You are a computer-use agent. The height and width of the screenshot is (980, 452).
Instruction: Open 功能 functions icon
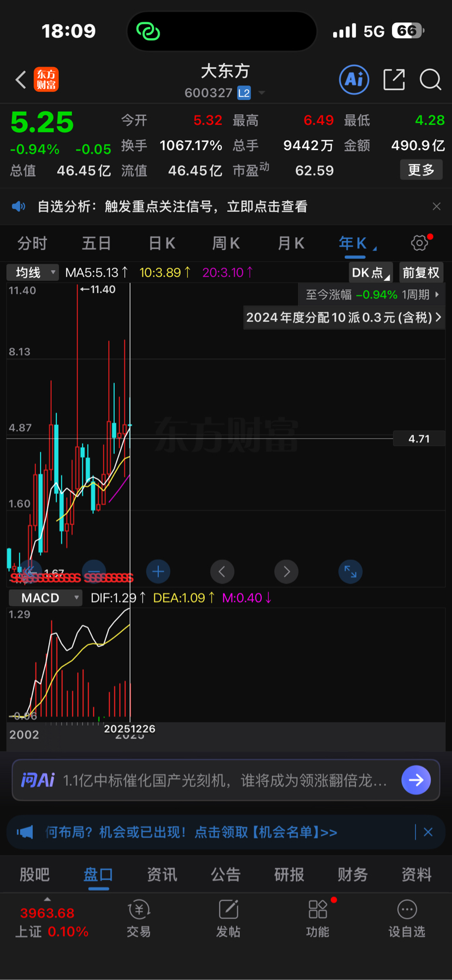pyautogui.click(x=318, y=918)
